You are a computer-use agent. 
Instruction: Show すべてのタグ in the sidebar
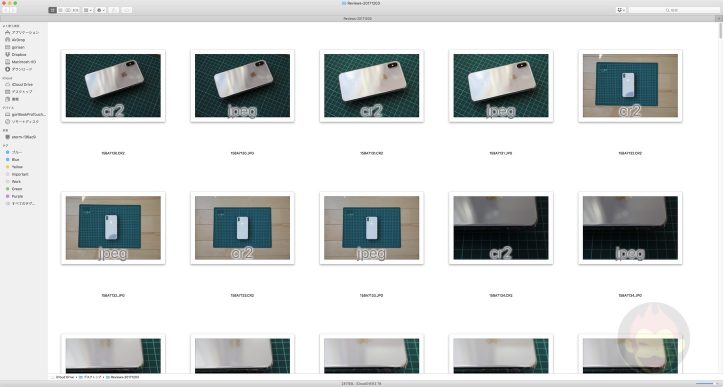click(x=20, y=203)
